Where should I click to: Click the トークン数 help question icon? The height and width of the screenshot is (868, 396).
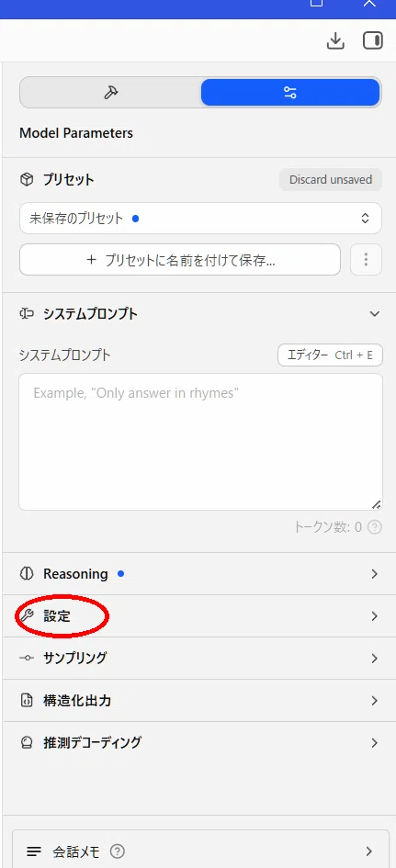pos(375,527)
